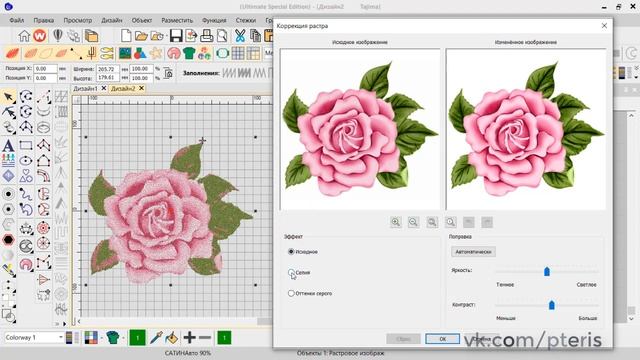
Task: Switch to the 'Дизайн2' tab
Action: point(123,88)
